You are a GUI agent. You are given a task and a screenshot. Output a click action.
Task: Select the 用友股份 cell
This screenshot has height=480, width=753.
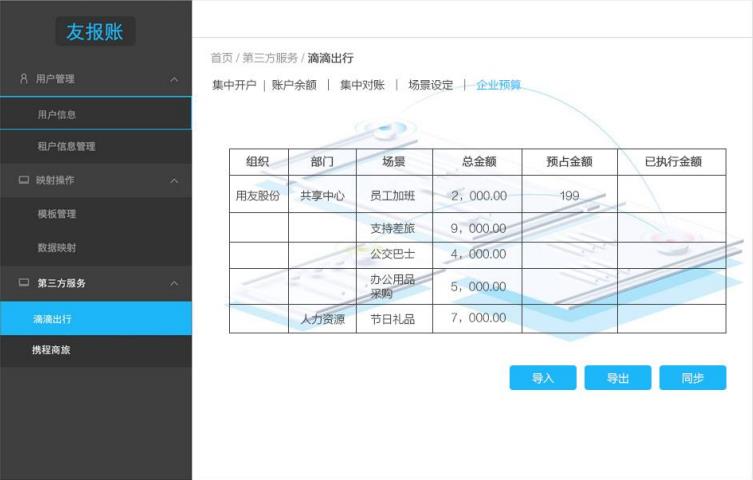coord(259,194)
